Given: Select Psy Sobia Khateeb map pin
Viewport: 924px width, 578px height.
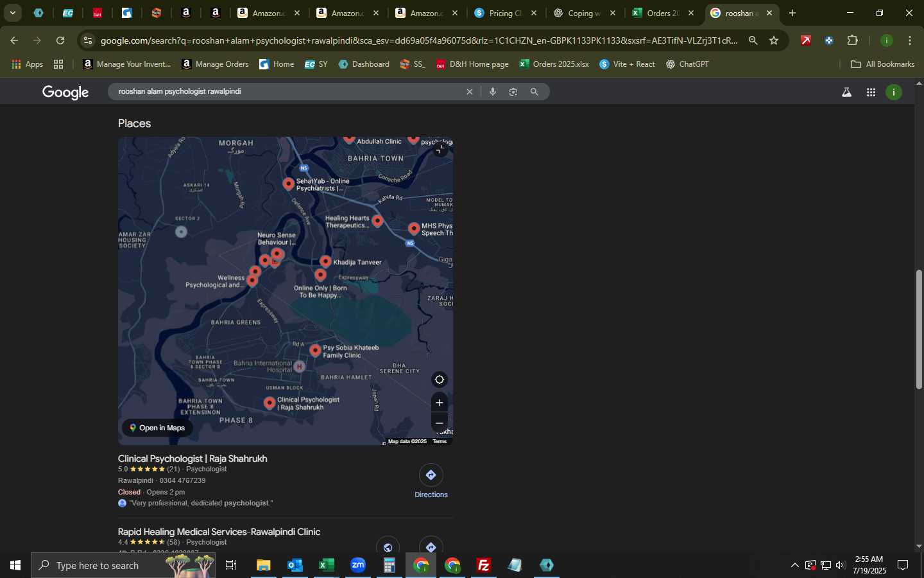Looking at the screenshot, I should click(315, 351).
